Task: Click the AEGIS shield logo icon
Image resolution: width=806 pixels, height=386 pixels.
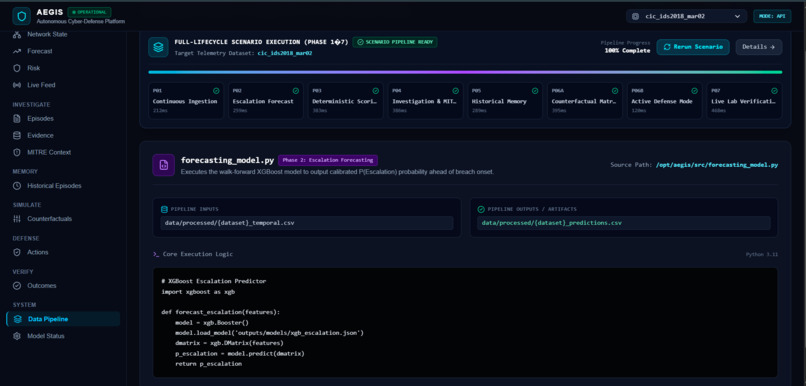Action: [x=21, y=16]
